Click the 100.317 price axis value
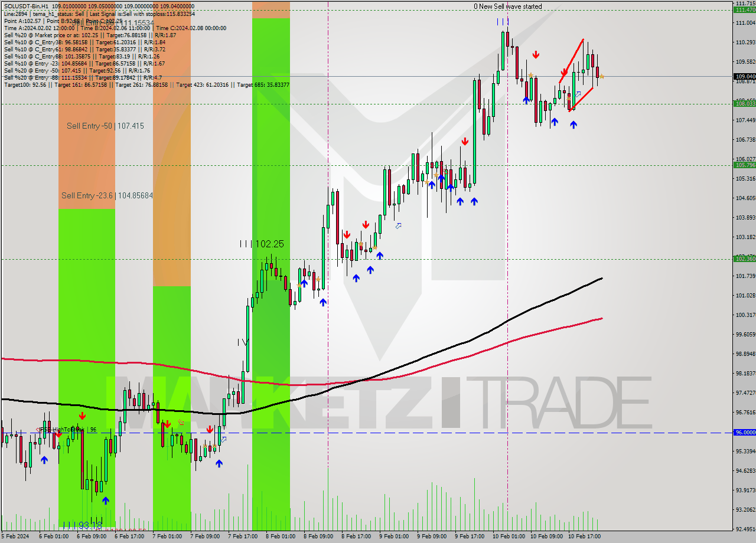 745,315
